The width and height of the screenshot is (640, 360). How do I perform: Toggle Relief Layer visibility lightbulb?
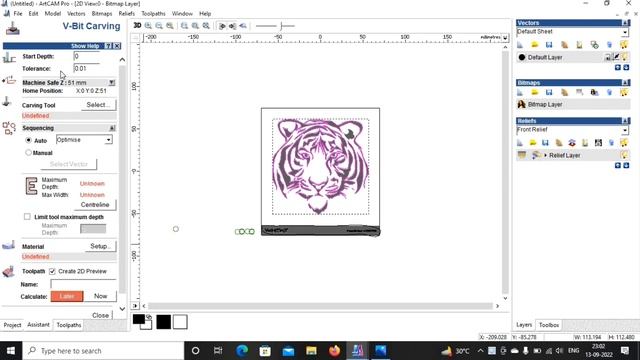[624, 155]
